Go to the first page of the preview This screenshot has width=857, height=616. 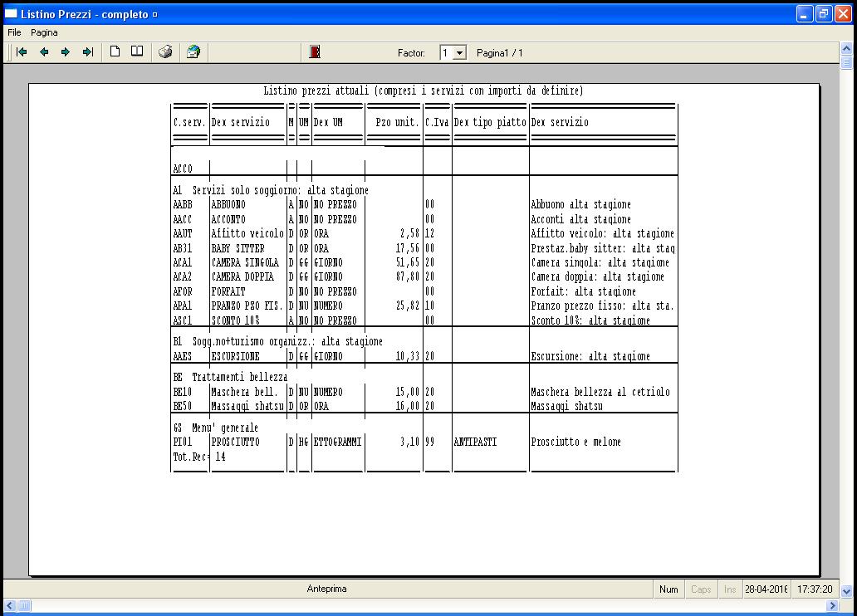tap(22, 52)
